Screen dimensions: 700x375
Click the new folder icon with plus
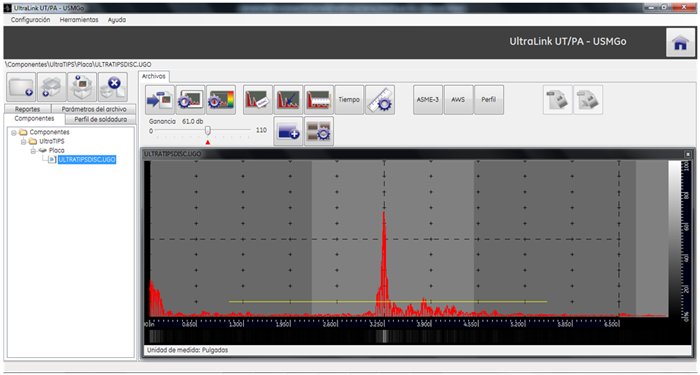(x=21, y=87)
